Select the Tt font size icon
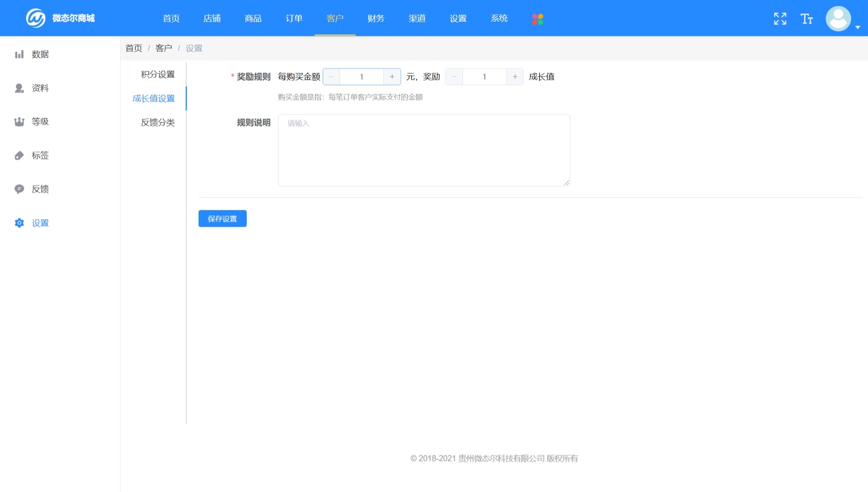Screen dimensions: 868x492 point(806,18)
